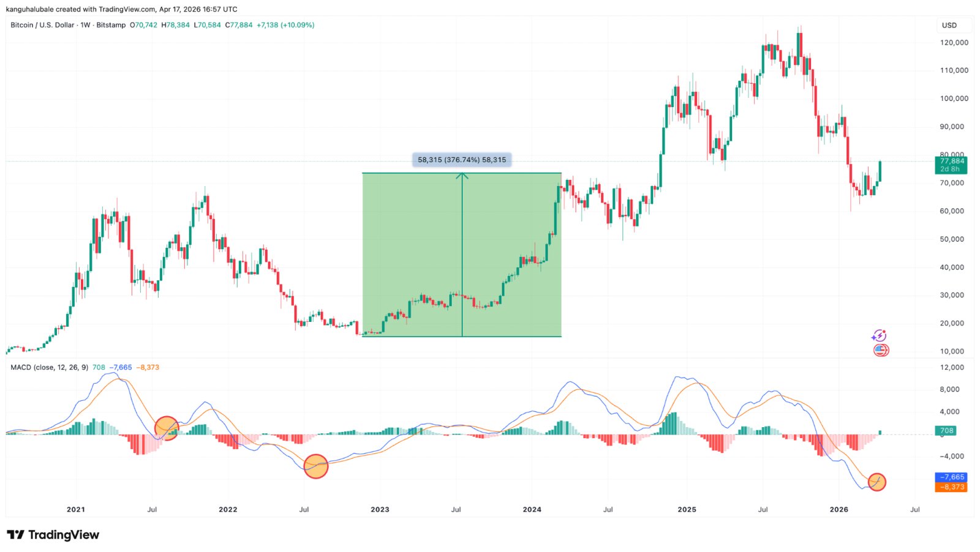Open the 1W interval in the chart title
Image resolution: width=980 pixels, height=552 pixels.
pos(85,25)
